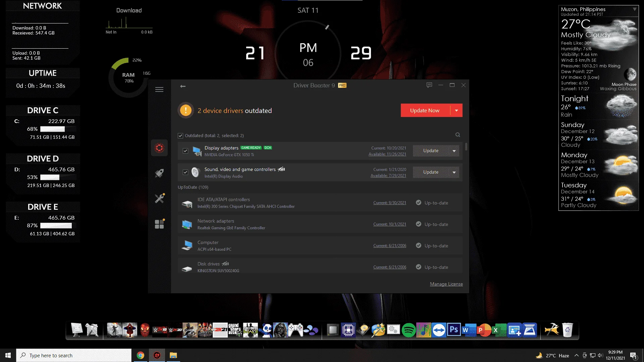This screenshot has height=362, width=644.
Task: Click the Tuesday forecast in weather widget
Action: (x=598, y=195)
